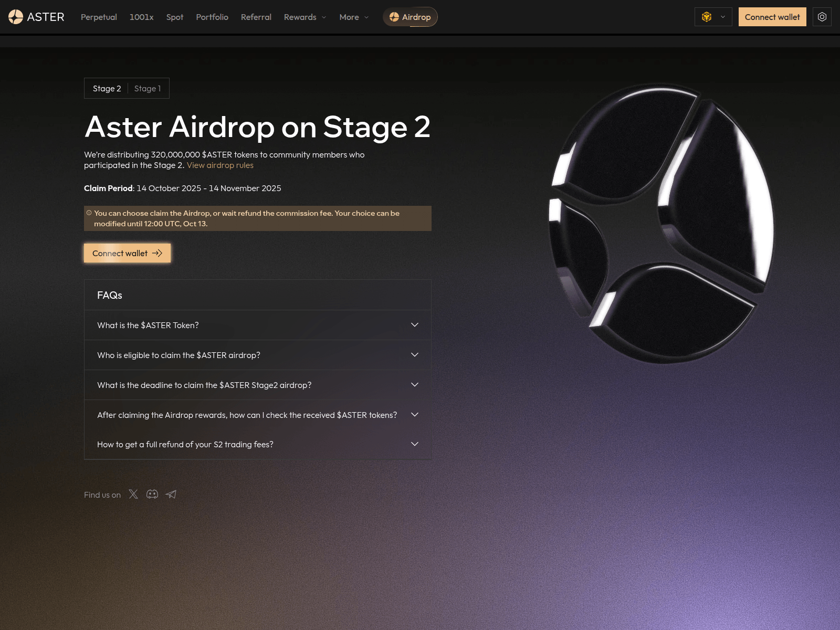This screenshot has width=840, height=630.
Task: Go to the 1001x menu item
Action: tap(141, 17)
